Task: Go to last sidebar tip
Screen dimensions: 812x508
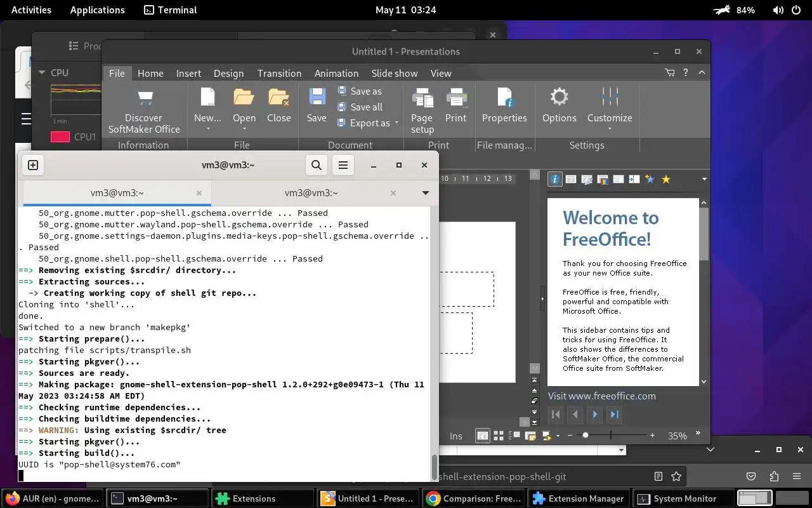Action: click(614, 415)
